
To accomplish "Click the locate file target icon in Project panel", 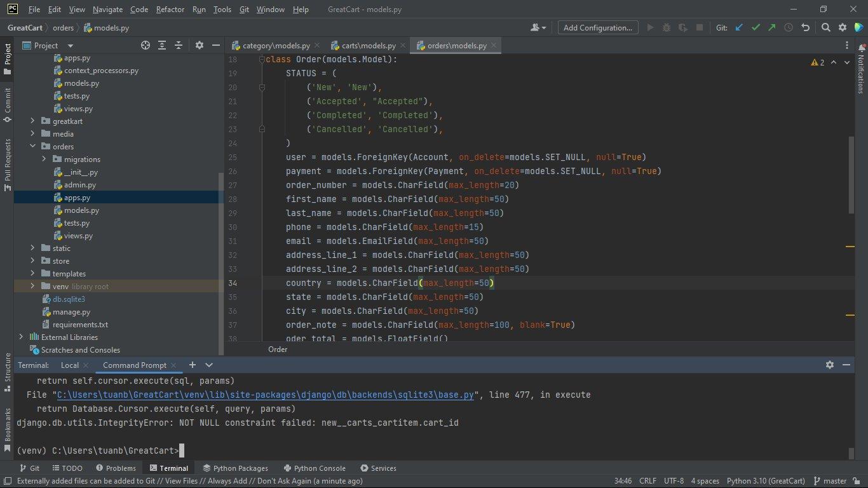I will pos(146,45).
